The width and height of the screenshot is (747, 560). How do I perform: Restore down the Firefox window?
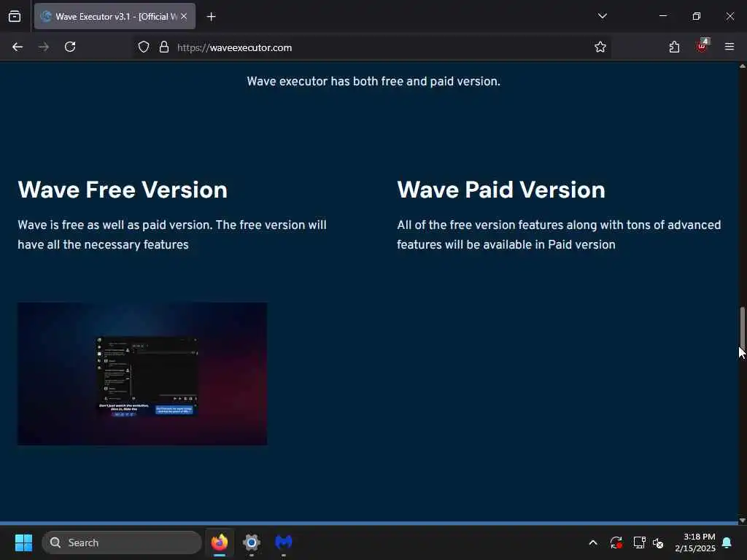[x=696, y=16]
